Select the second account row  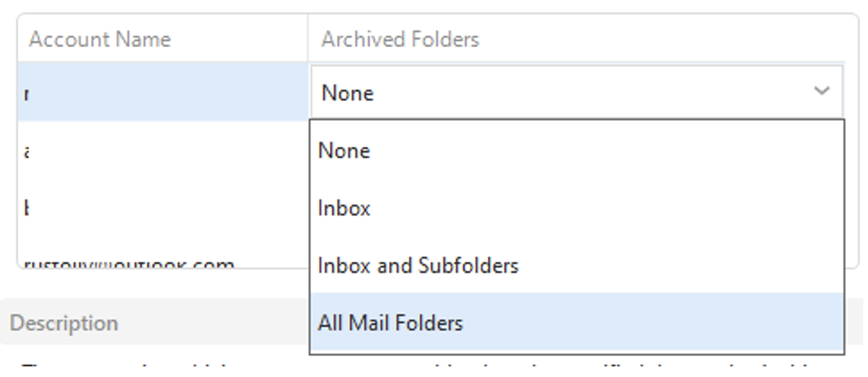163,151
